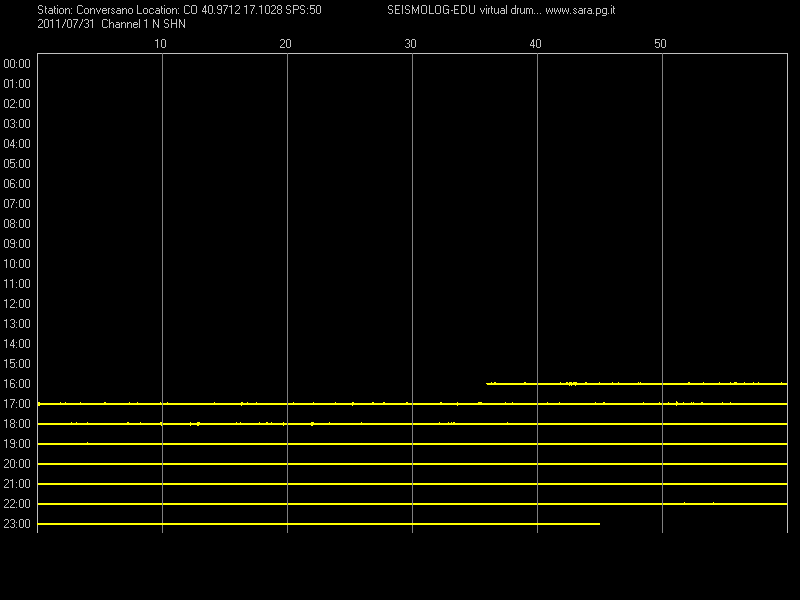
Task: Click the 14:00 hour label
Action: (x=17, y=344)
